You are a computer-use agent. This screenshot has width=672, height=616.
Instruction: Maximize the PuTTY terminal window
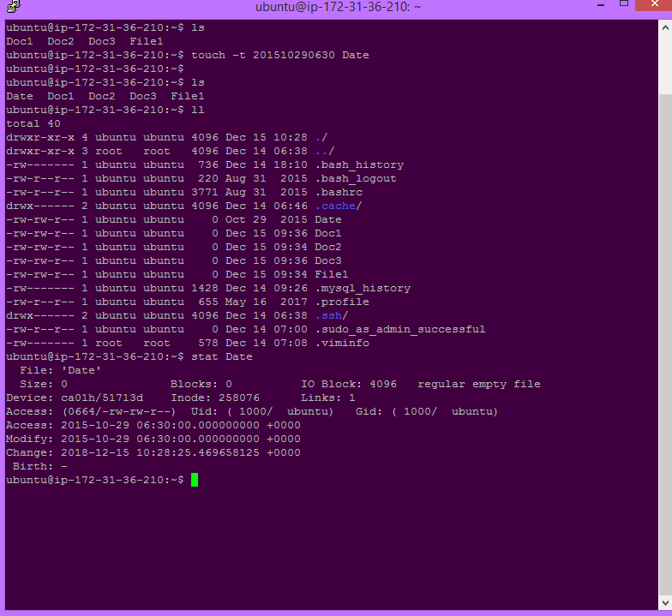(x=624, y=4)
